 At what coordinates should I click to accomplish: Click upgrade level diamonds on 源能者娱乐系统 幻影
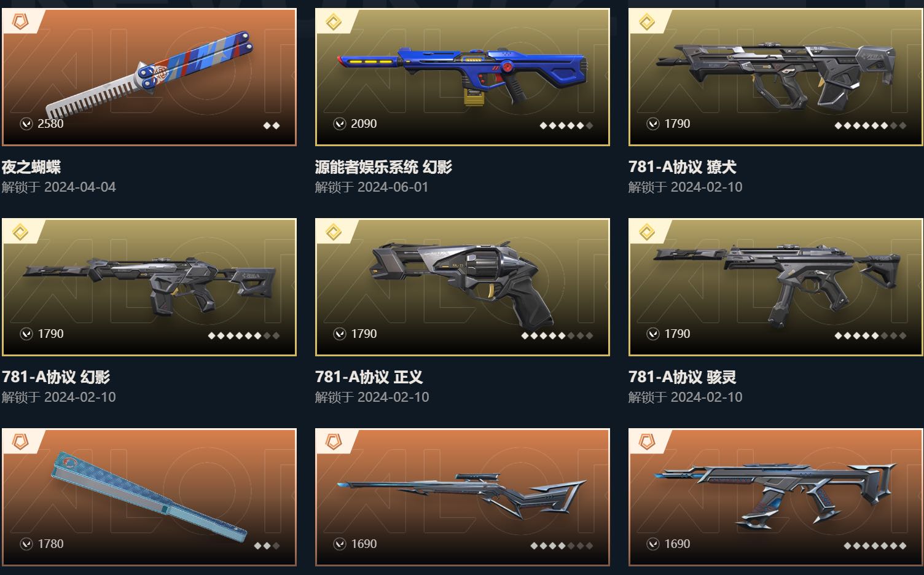point(566,125)
